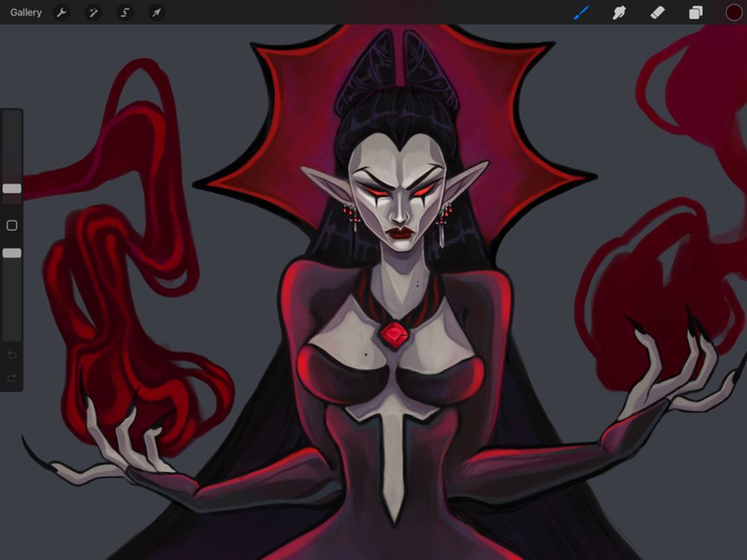Select the Eraser tool
747x560 pixels.
point(657,13)
